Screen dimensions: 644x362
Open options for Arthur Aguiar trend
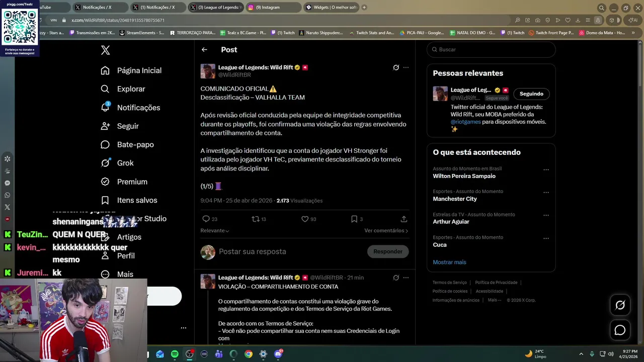(546, 216)
